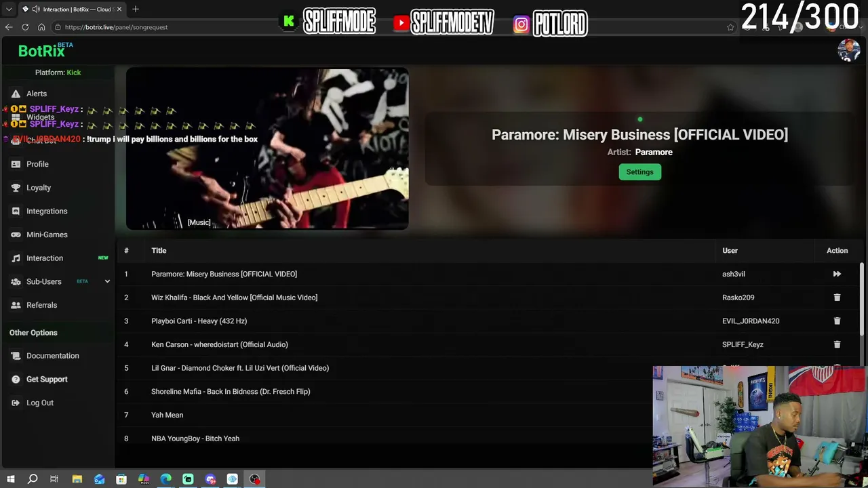Click the Documentation icon

coord(16,356)
